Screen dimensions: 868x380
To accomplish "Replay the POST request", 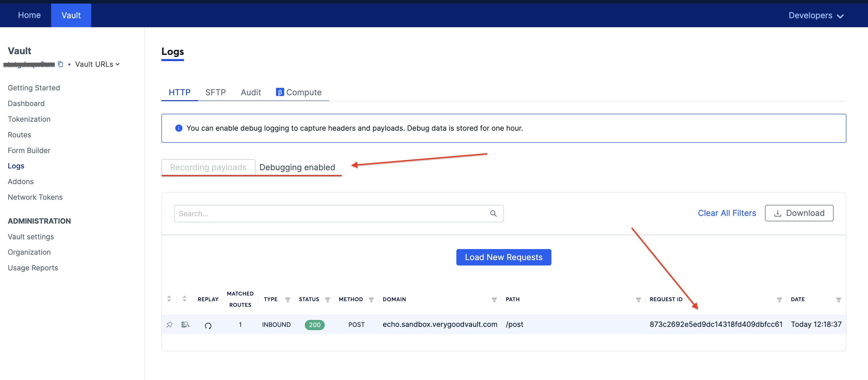I will 208,326.
